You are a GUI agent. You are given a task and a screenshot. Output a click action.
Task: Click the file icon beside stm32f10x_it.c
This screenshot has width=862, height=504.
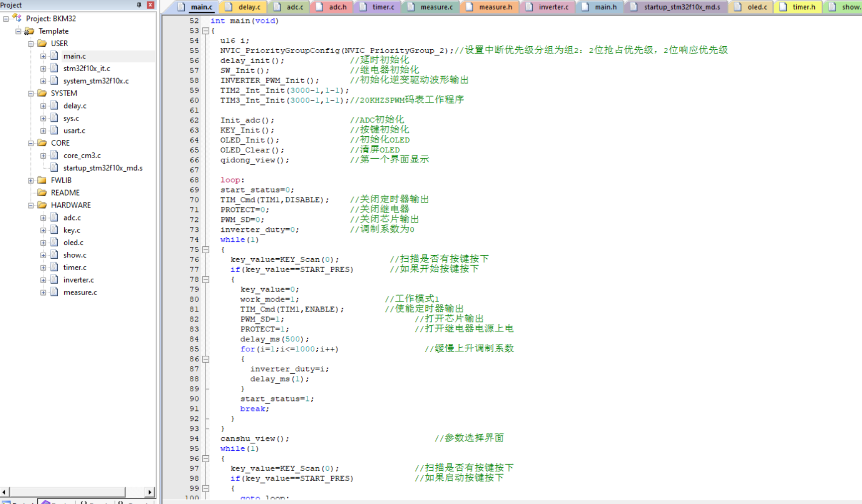pyautogui.click(x=54, y=68)
